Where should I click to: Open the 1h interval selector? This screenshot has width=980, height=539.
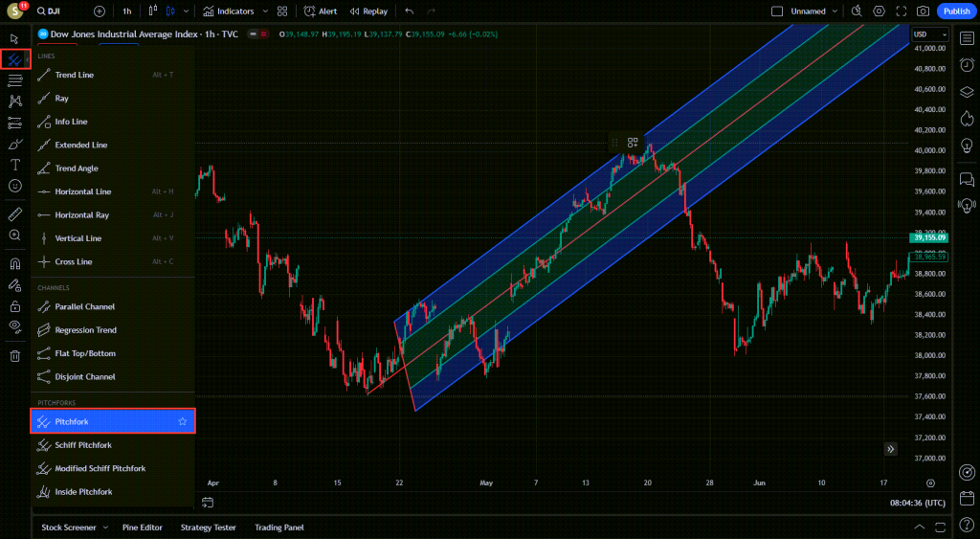pos(127,11)
